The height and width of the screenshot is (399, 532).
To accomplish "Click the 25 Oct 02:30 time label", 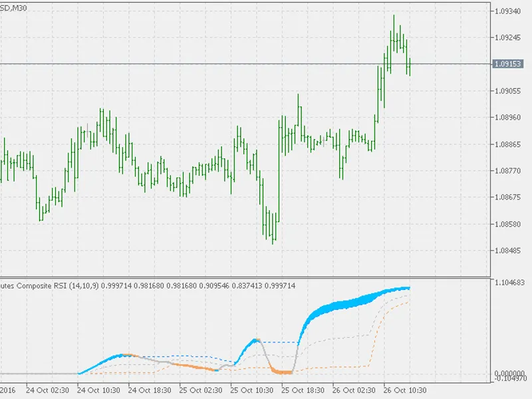I will (201, 390).
